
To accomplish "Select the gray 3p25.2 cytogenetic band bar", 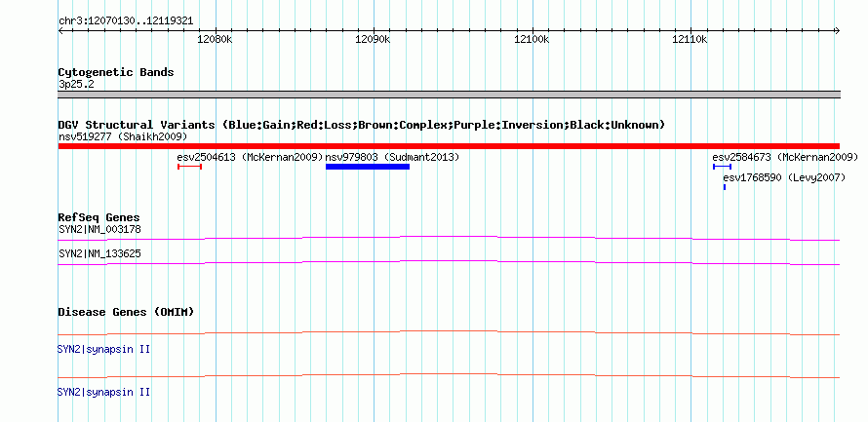I will [x=449, y=94].
